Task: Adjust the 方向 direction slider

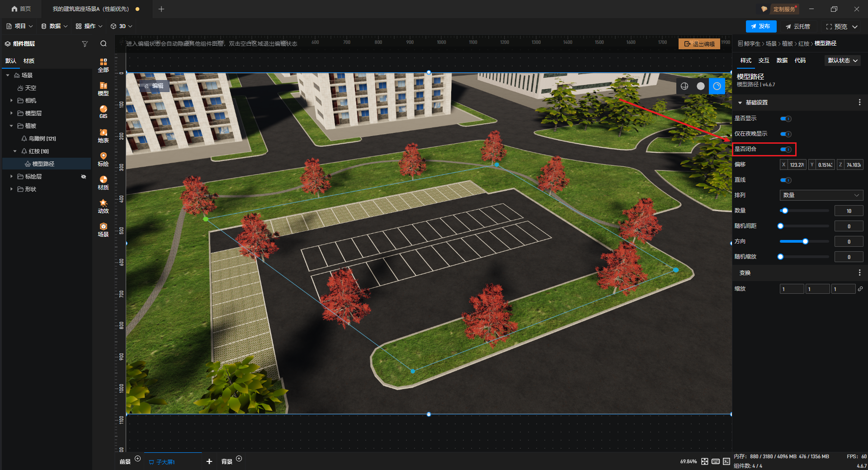Action: [805, 241]
